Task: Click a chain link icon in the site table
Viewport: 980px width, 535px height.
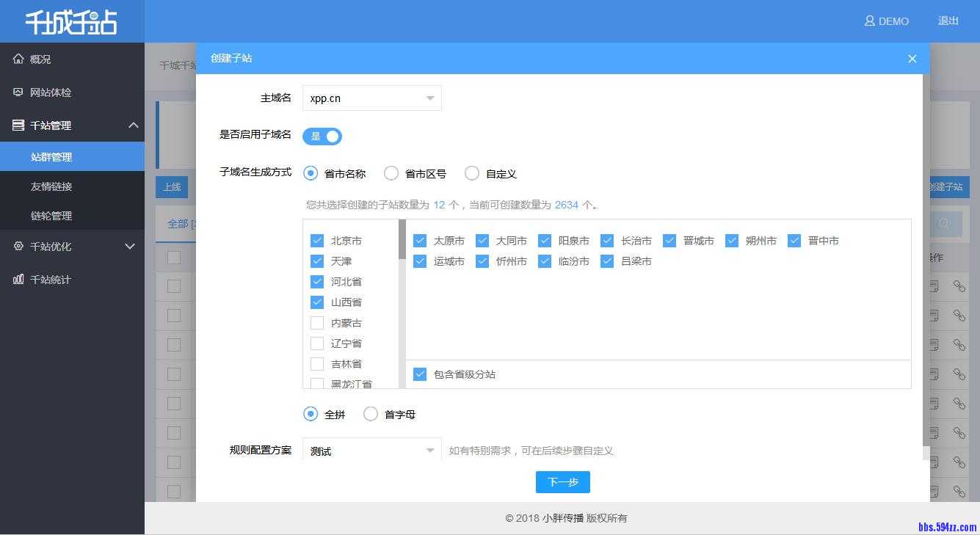Action: tap(959, 286)
